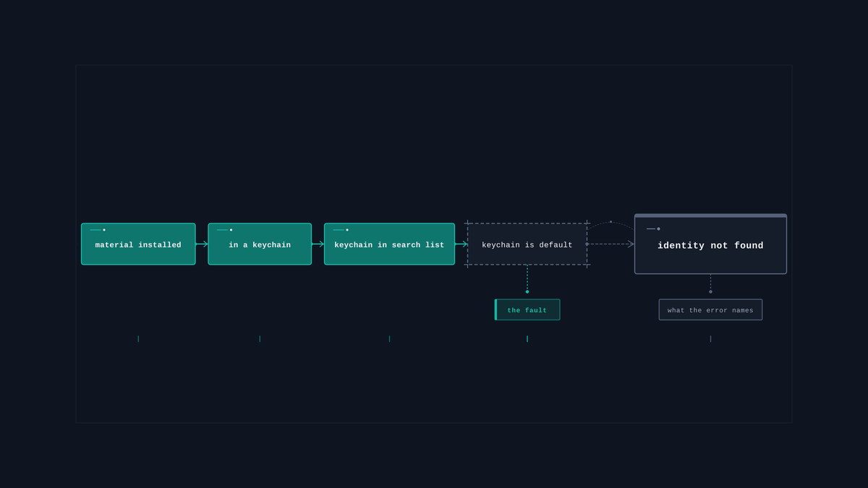The image size is (868, 488).
Task: Click arrow from search list to keychain is default
Action: pyautogui.click(x=461, y=244)
